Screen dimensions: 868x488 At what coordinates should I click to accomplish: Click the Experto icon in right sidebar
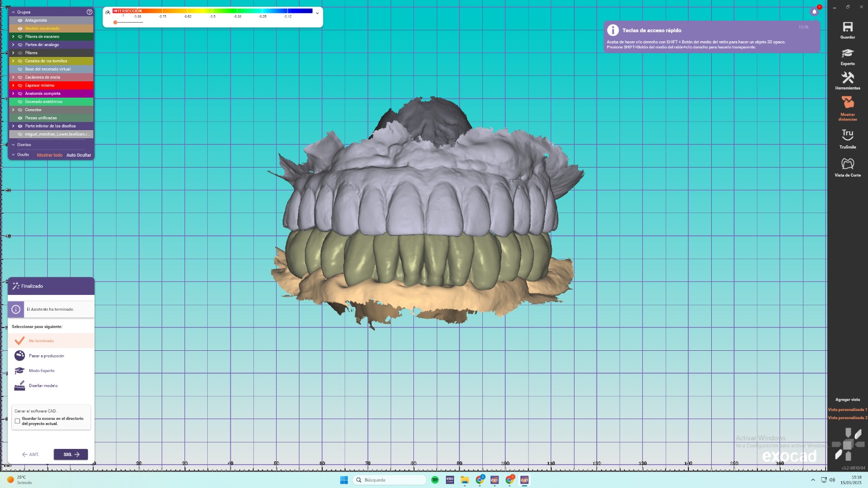coord(847,53)
